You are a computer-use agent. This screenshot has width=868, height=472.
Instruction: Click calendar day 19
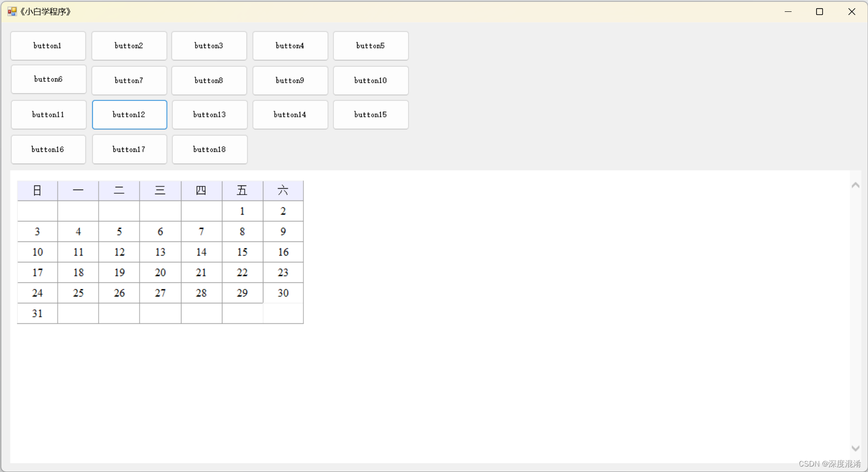[x=119, y=272]
